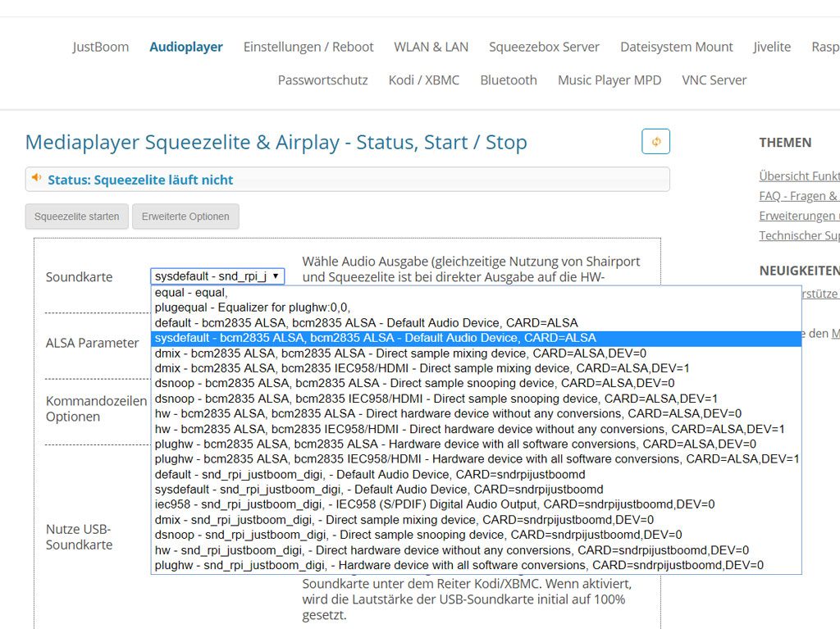Click the Squeezelite starten button
The height and width of the screenshot is (629, 840).
(x=76, y=217)
